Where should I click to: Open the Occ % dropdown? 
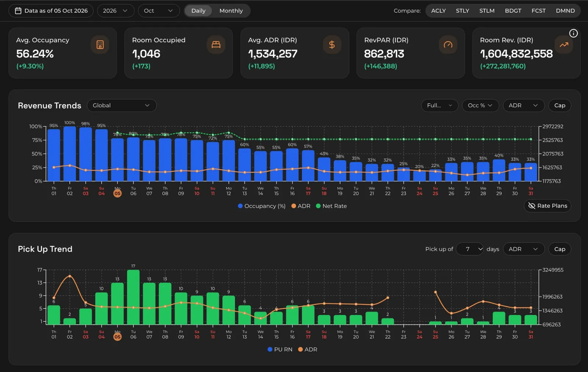point(480,105)
